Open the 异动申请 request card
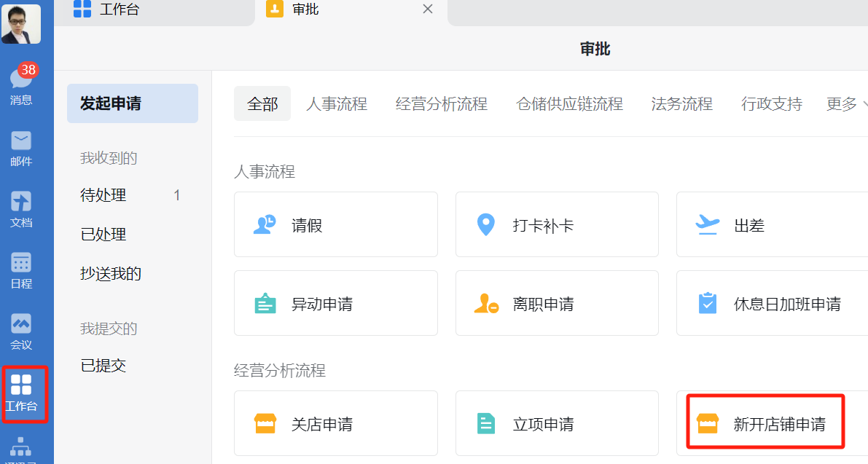The height and width of the screenshot is (464, 868). 336,303
